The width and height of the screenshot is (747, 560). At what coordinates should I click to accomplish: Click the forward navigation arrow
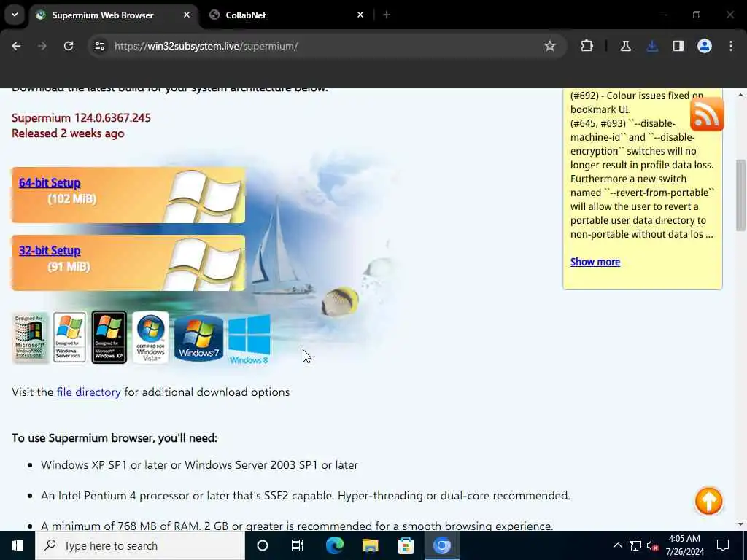click(42, 46)
